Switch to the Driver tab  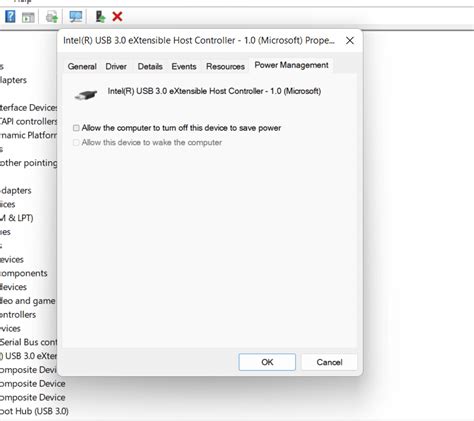click(x=116, y=66)
